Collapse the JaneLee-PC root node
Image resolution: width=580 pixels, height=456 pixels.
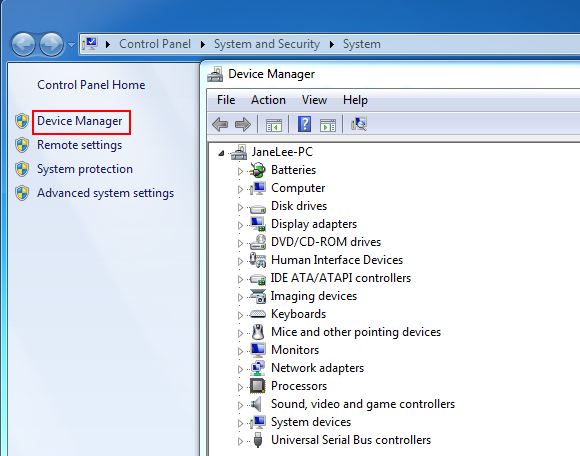(x=221, y=153)
